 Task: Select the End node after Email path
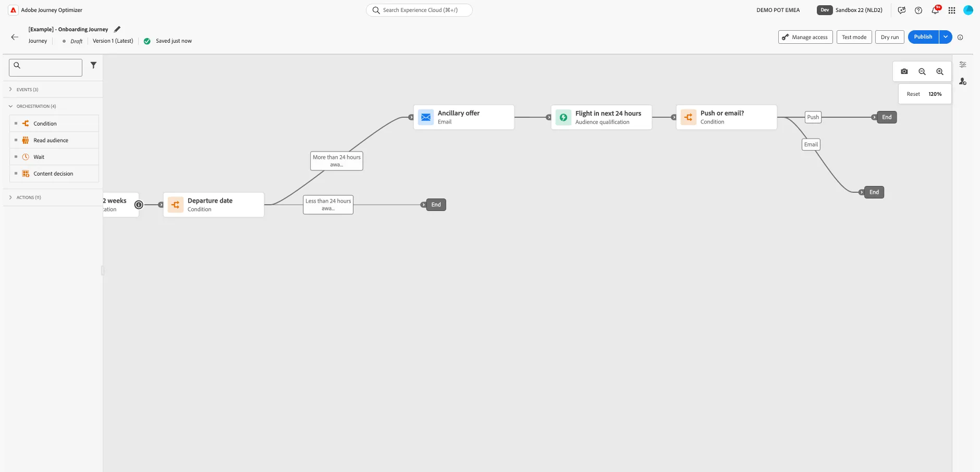point(874,192)
